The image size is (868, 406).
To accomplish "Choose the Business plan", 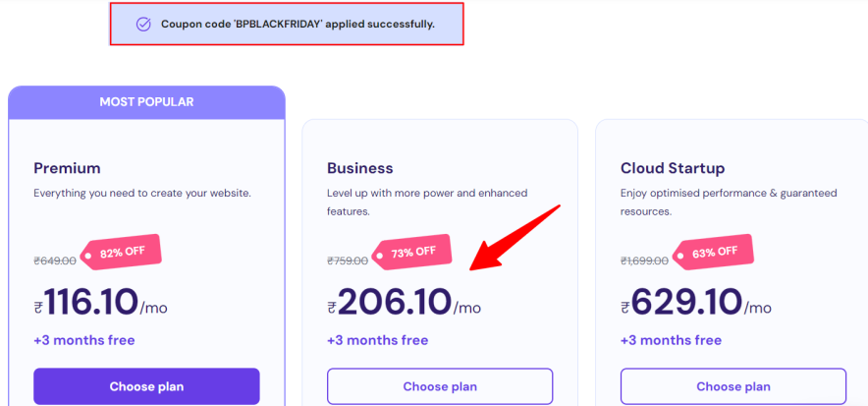I will 440,386.
